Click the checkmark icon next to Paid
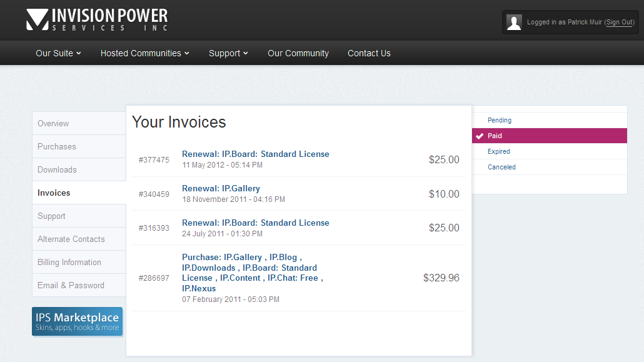The height and width of the screenshot is (362, 644). 480,136
